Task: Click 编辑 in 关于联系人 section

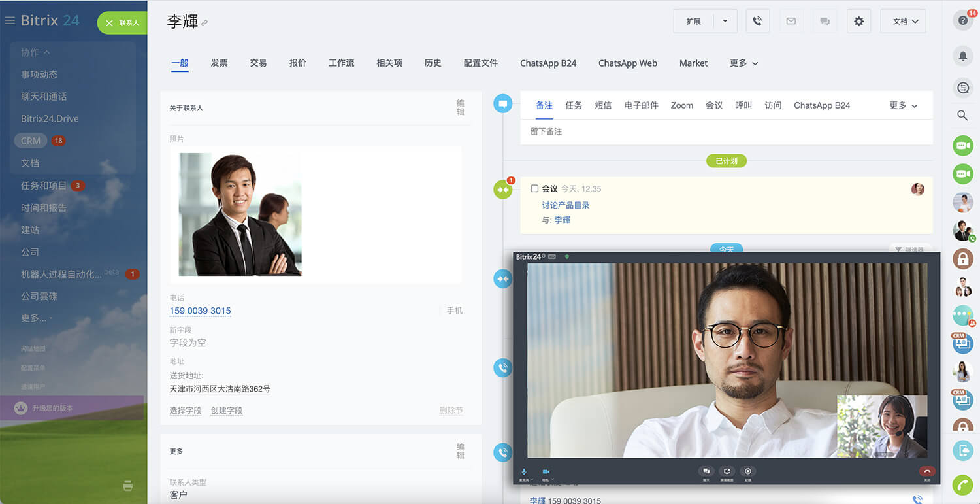Action: (x=460, y=107)
